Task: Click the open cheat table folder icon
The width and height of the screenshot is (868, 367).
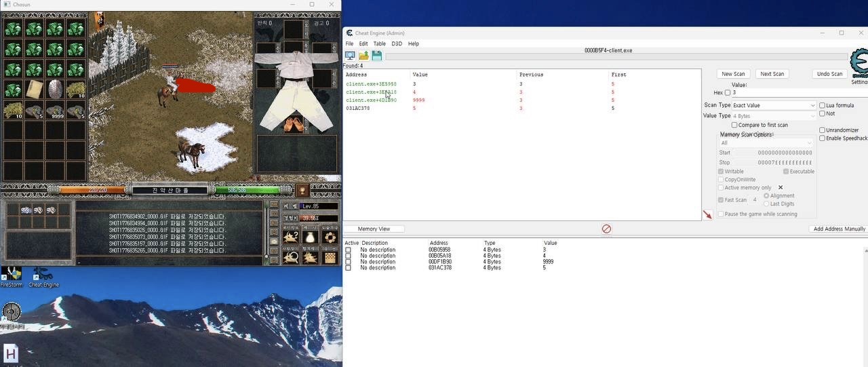Action: click(363, 56)
